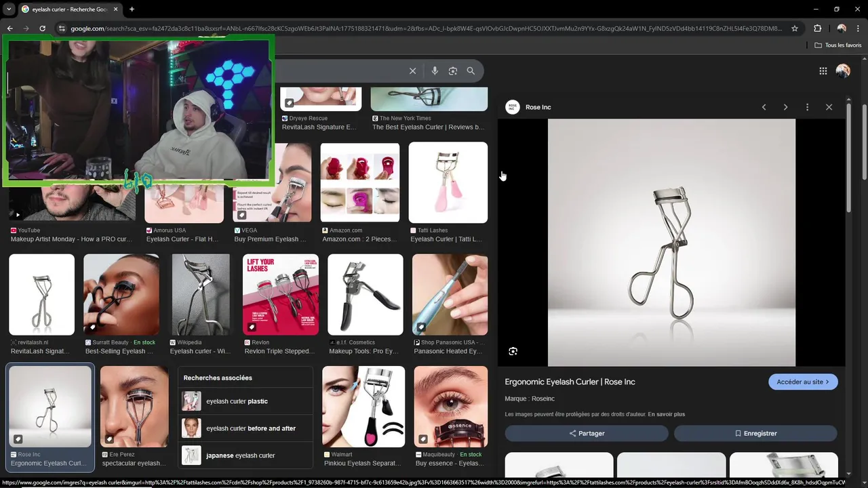Screen dimensions: 868x488
Task: Click the Chrome profile avatar in toolbar
Action: click(x=842, y=28)
